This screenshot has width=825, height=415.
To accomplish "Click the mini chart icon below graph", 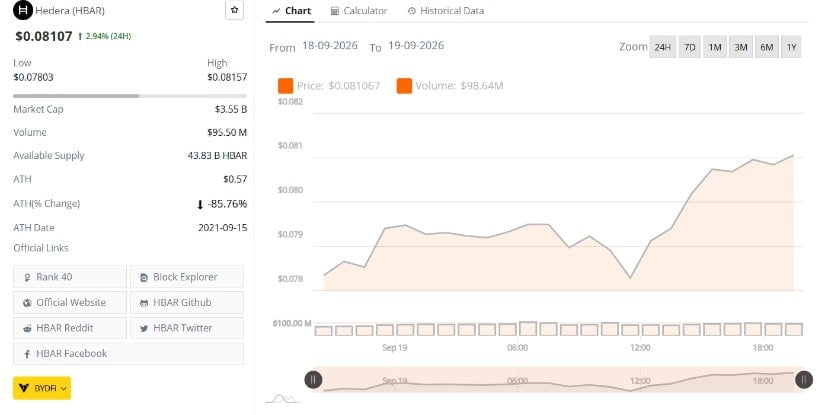I will pyautogui.click(x=283, y=399).
